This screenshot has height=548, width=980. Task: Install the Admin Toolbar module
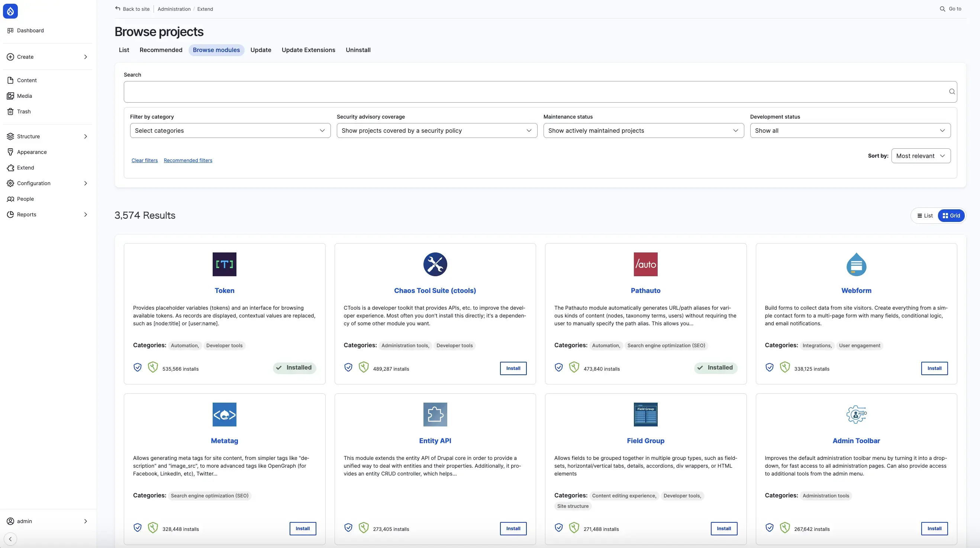click(934, 528)
